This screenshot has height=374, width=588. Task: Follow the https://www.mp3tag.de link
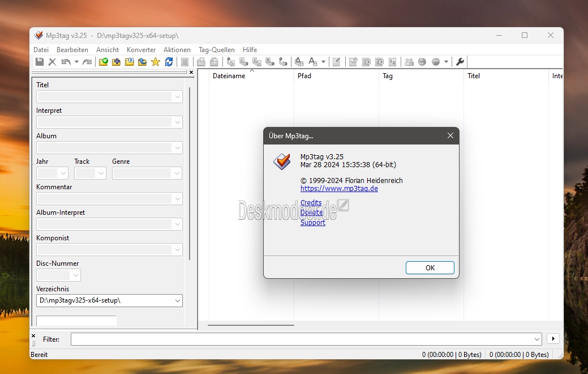339,189
